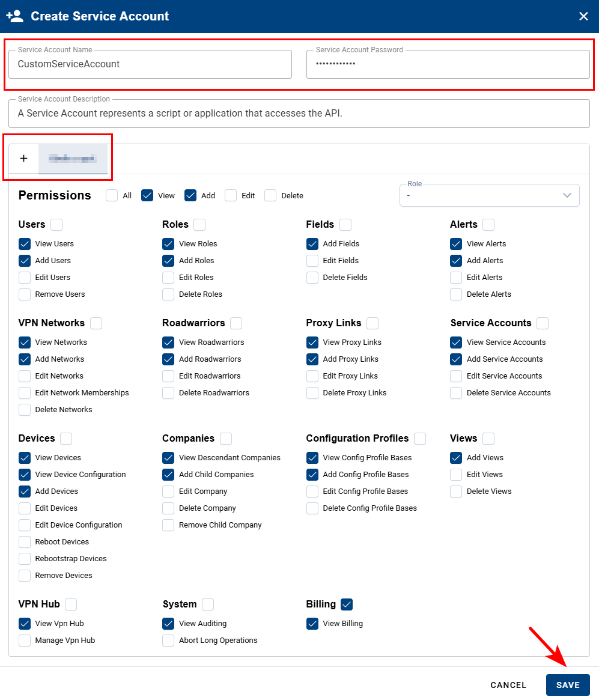This screenshot has height=700, width=599.
Task: Check "Edit Fields" permission
Action: (312, 260)
